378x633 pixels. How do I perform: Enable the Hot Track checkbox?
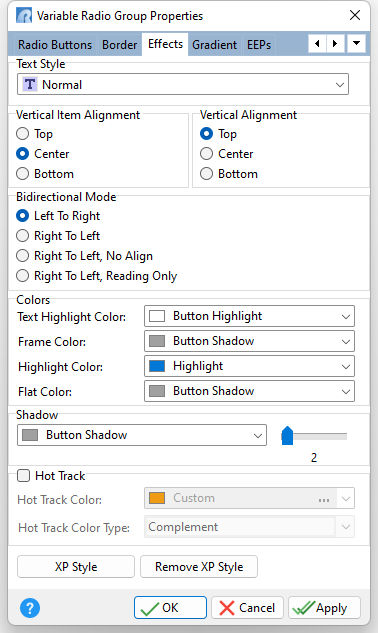point(23,476)
